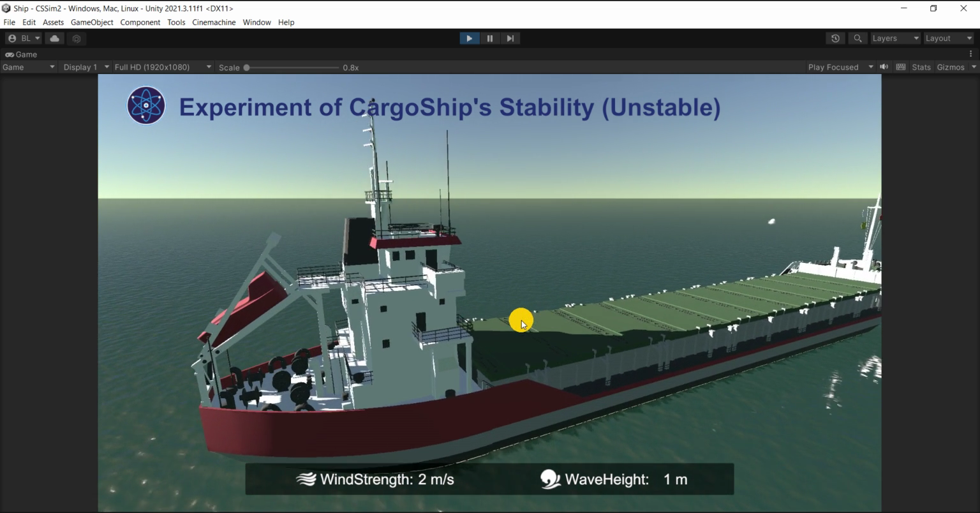Open the Undo History panel (clock icon)
Viewport: 980px width, 513px height.
pos(836,38)
